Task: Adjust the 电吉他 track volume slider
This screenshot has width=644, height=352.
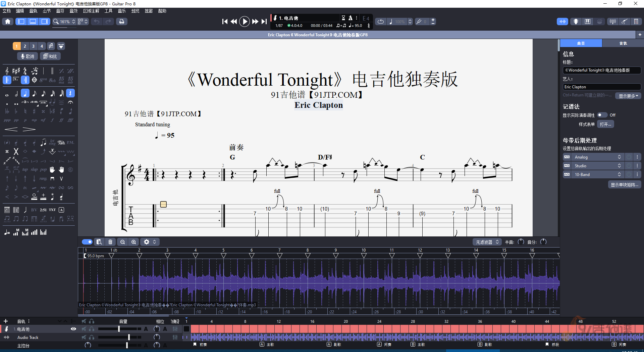Action: (119, 329)
